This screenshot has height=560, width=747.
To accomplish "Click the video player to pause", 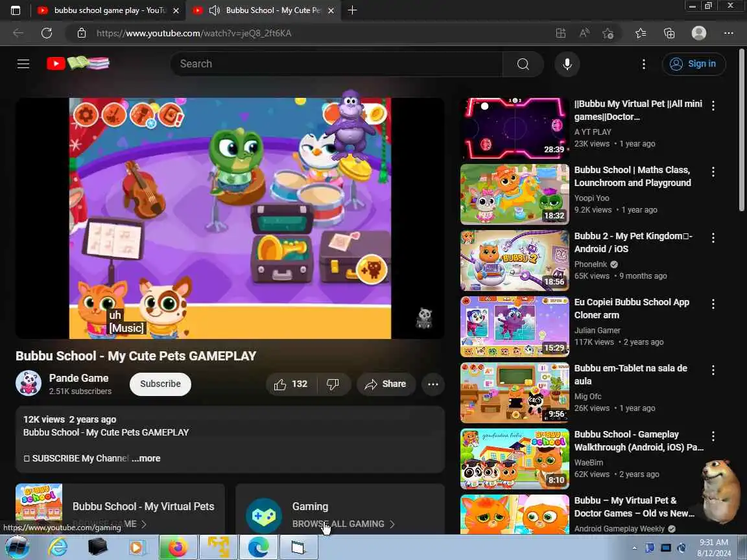I will click(230, 218).
